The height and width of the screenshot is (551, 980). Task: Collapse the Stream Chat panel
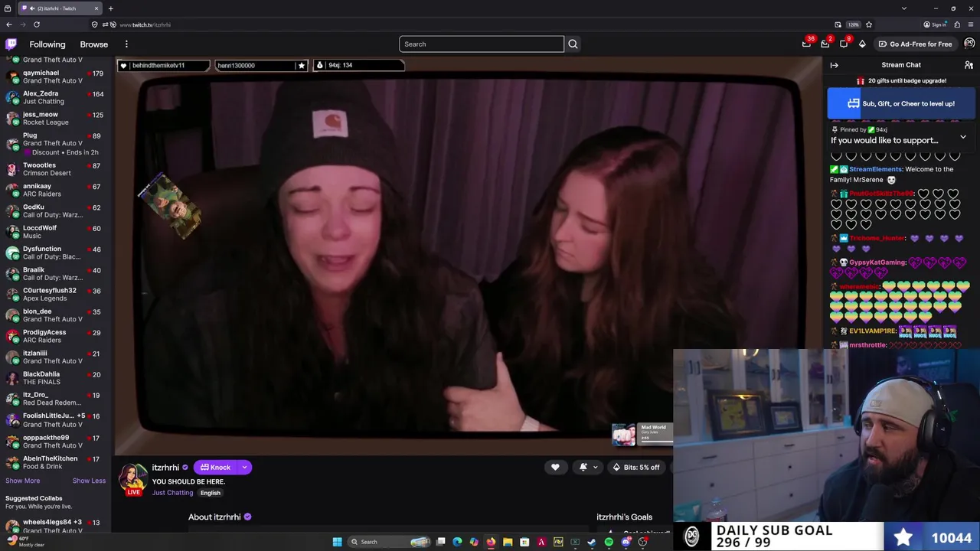tap(835, 65)
